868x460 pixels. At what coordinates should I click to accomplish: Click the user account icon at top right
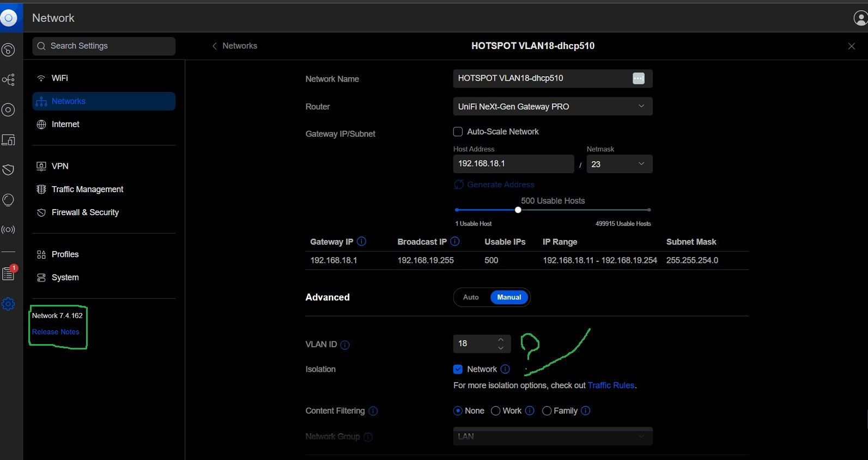[860, 18]
